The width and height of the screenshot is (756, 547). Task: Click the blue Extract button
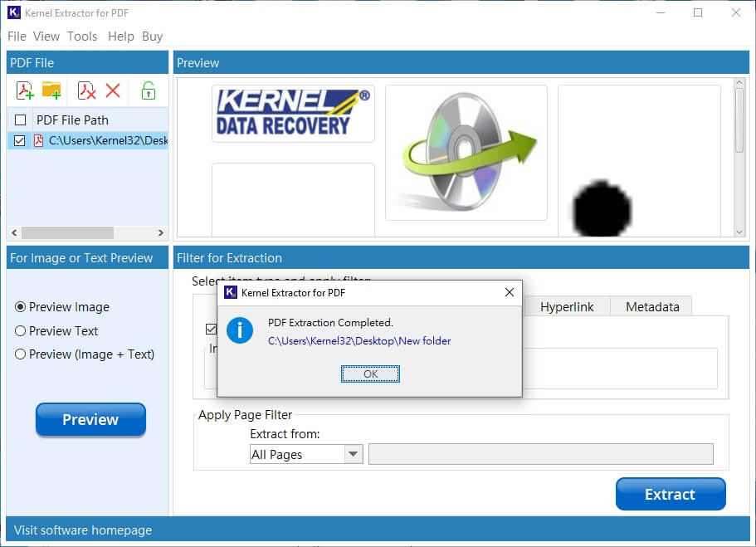pyautogui.click(x=671, y=494)
